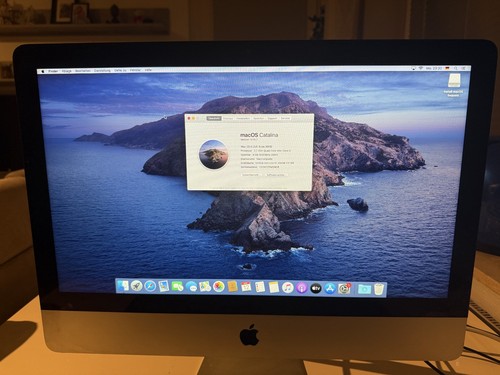Open Calendar icon in Dock
The image size is (500, 375).
(246, 287)
